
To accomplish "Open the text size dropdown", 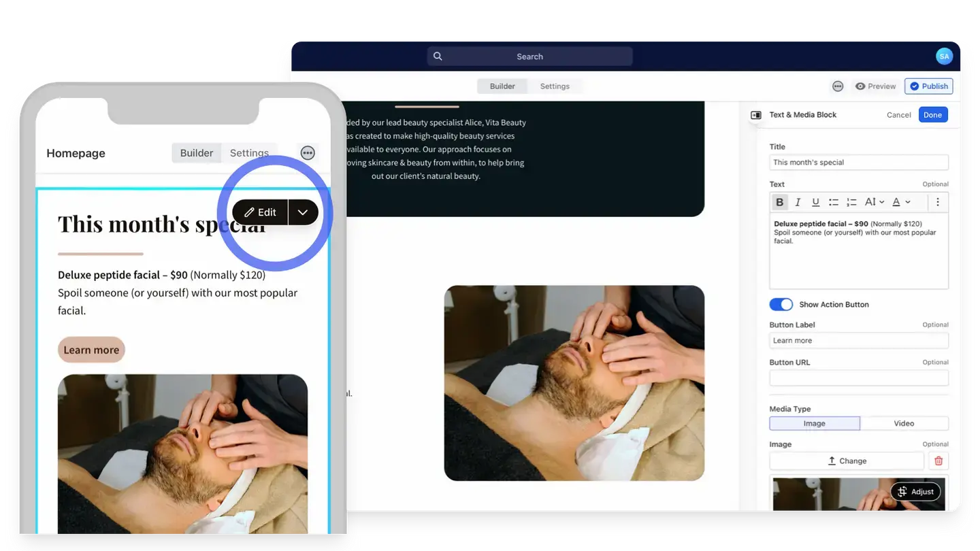I will [874, 202].
